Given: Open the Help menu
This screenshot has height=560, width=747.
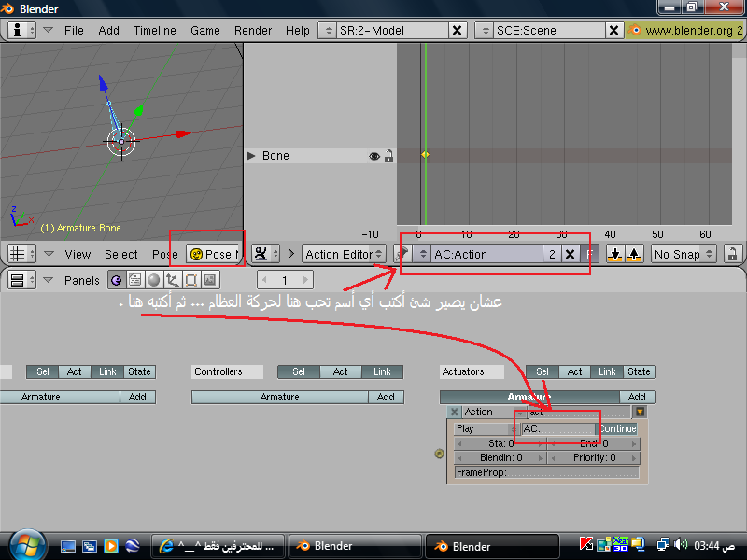Looking at the screenshot, I should (297, 31).
